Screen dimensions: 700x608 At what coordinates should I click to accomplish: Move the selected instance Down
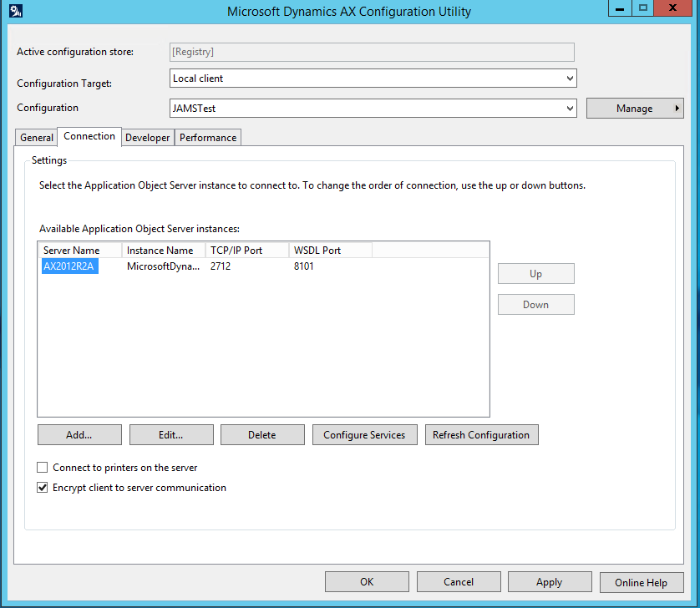pyautogui.click(x=535, y=304)
